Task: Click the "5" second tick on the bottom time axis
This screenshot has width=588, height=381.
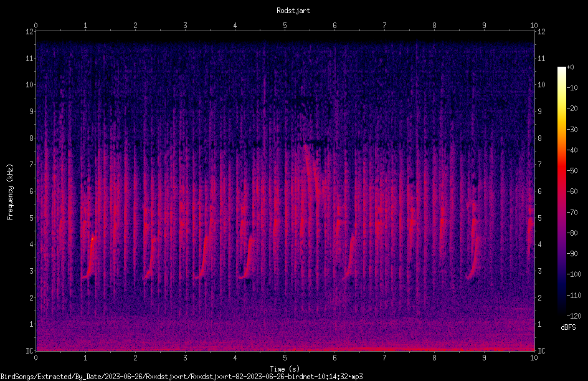Action: (x=285, y=358)
